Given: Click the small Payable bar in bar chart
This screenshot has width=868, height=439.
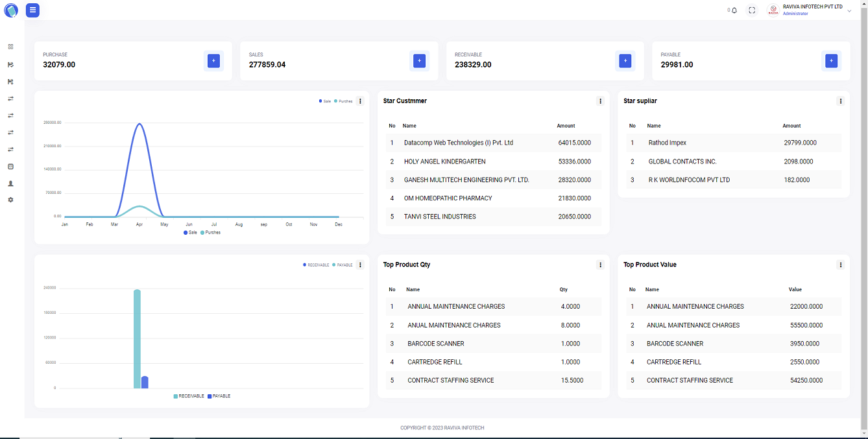Looking at the screenshot, I should click(145, 382).
